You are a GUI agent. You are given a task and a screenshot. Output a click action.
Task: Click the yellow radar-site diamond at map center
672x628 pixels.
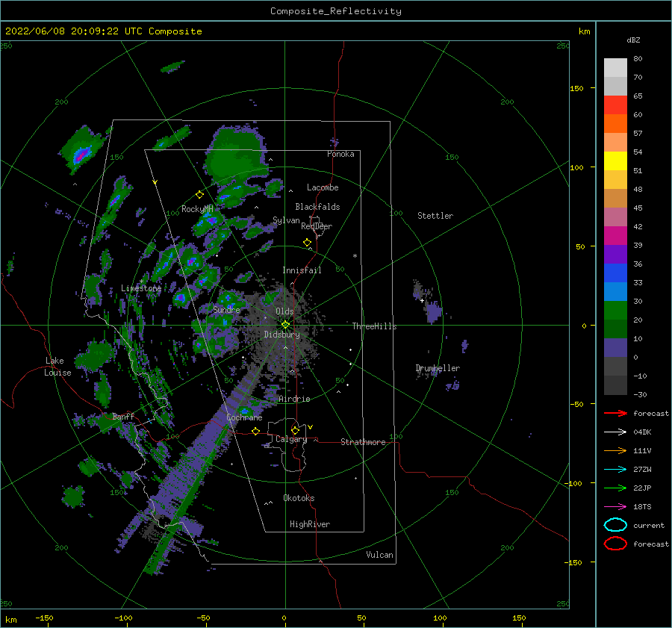[285, 325]
